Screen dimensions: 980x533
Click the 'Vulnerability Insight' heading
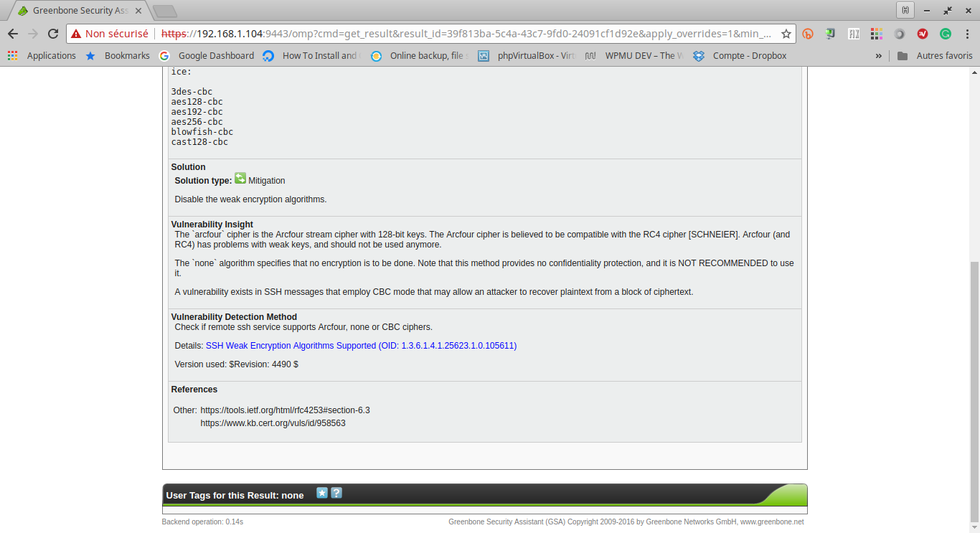tap(212, 225)
